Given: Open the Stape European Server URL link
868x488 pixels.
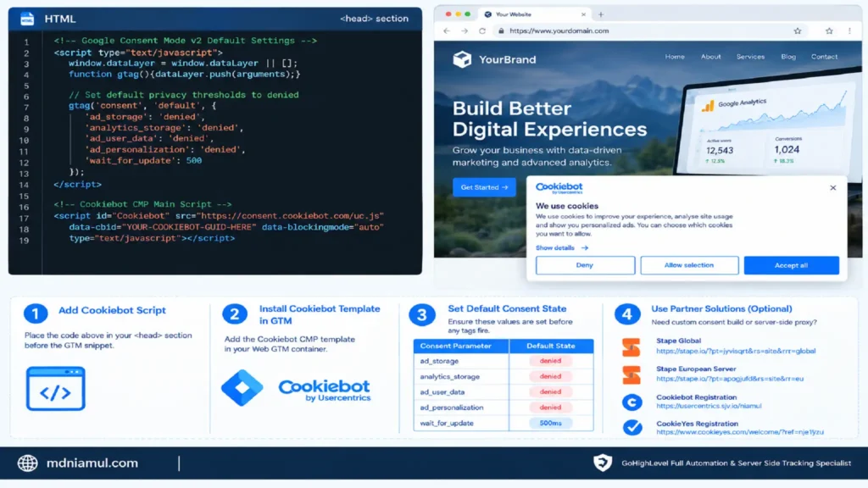Looking at the screenshot, I should 730,379.
